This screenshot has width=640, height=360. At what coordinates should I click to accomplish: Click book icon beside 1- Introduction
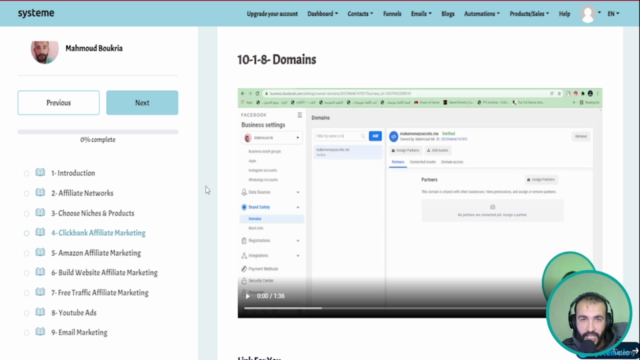click(40, 172)
